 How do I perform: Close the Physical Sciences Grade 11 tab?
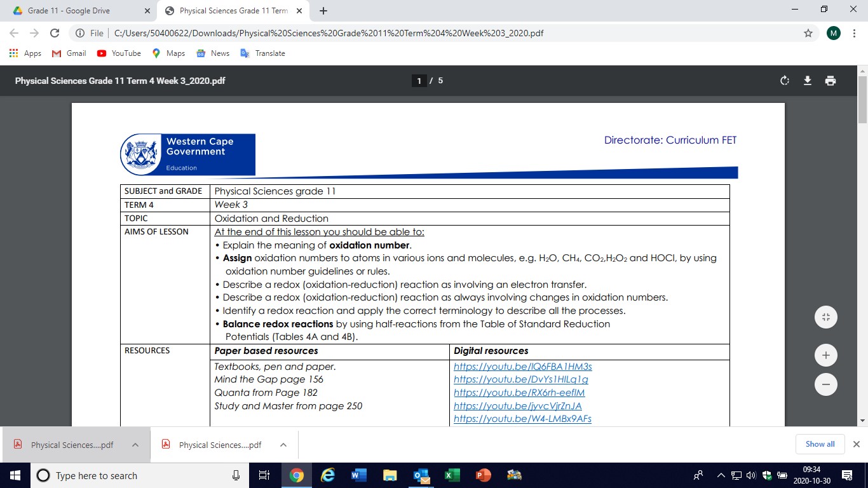pyautogui.click(x=299, y=11)
